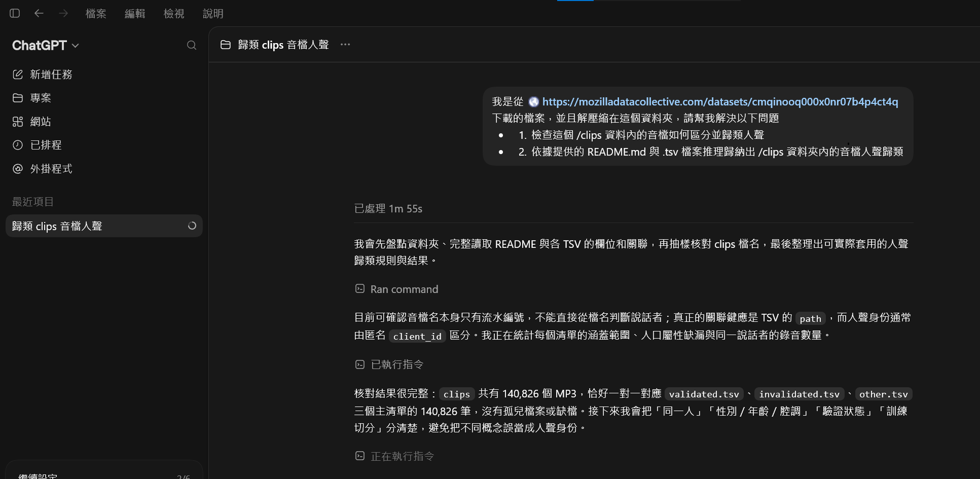Click terminal icon next to Ran command
Viewport: 980px width, 479px height.
(x=360, y=289)
